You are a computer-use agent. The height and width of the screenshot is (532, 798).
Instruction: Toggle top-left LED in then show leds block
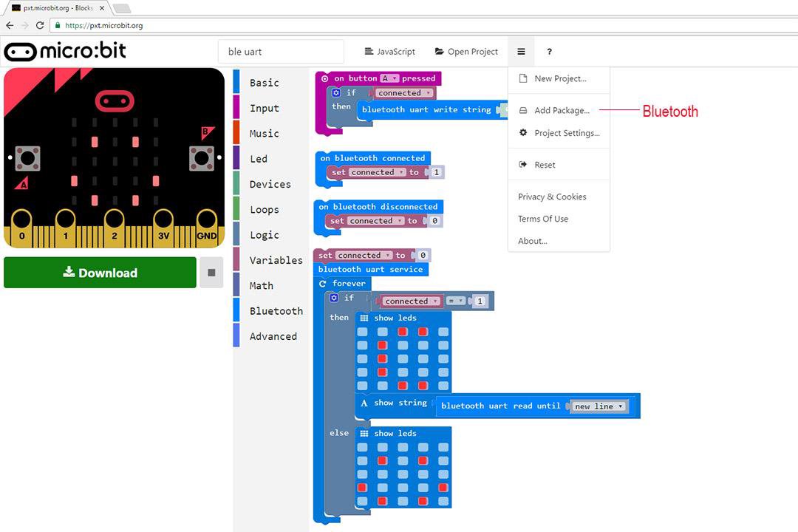[x=362, y=332]
